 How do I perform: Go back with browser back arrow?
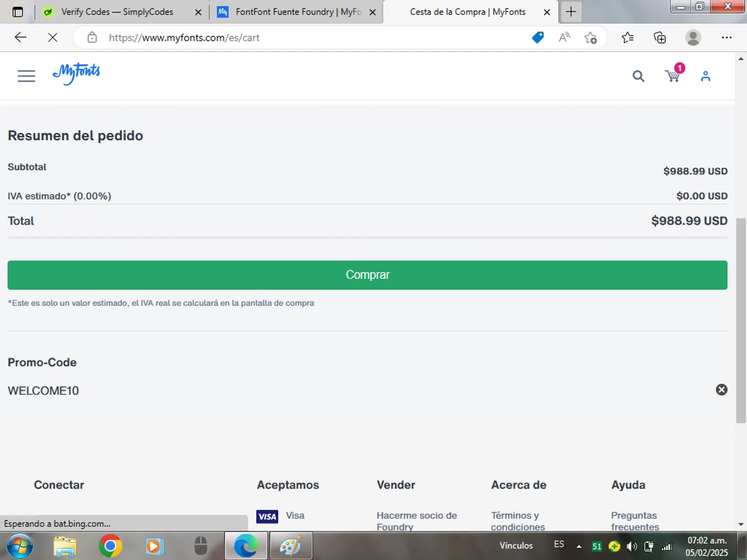(x=20, y=37)
